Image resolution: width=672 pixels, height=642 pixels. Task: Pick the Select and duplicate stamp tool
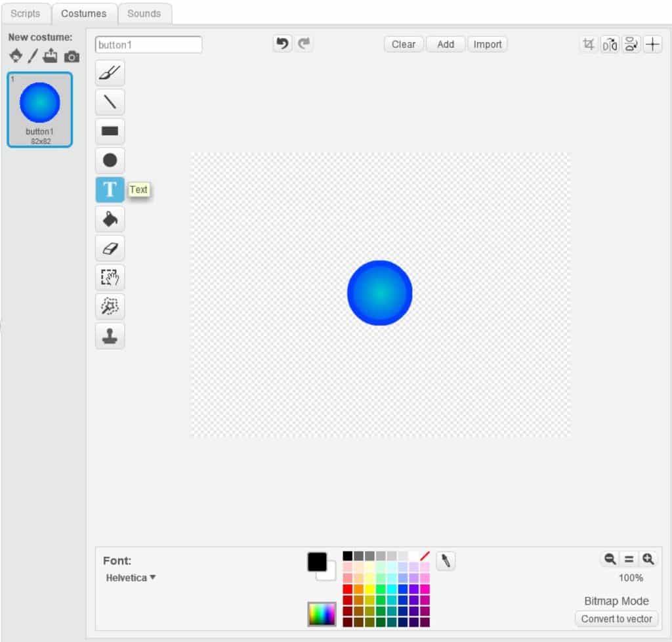pyautogui.click(x=110, y=336)
